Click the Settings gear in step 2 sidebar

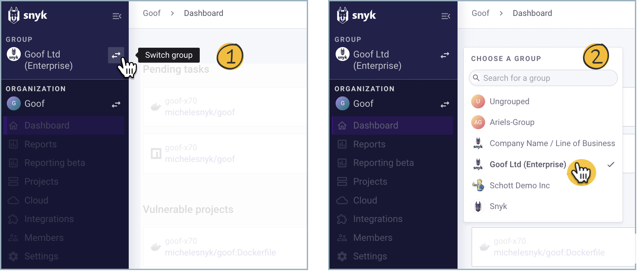[x=342, y=256]
